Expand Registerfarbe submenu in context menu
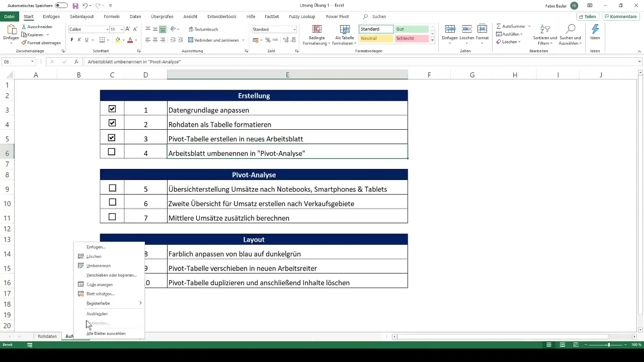 (140, 303)
